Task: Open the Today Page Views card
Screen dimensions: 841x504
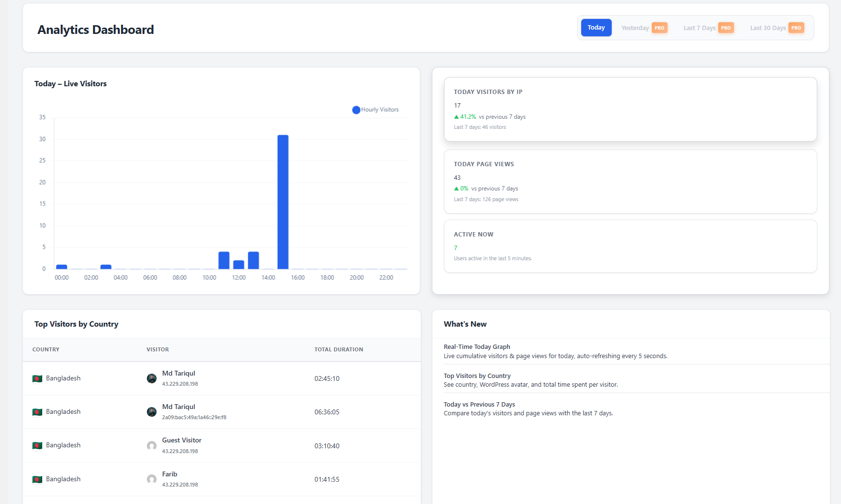Action: 630,181
